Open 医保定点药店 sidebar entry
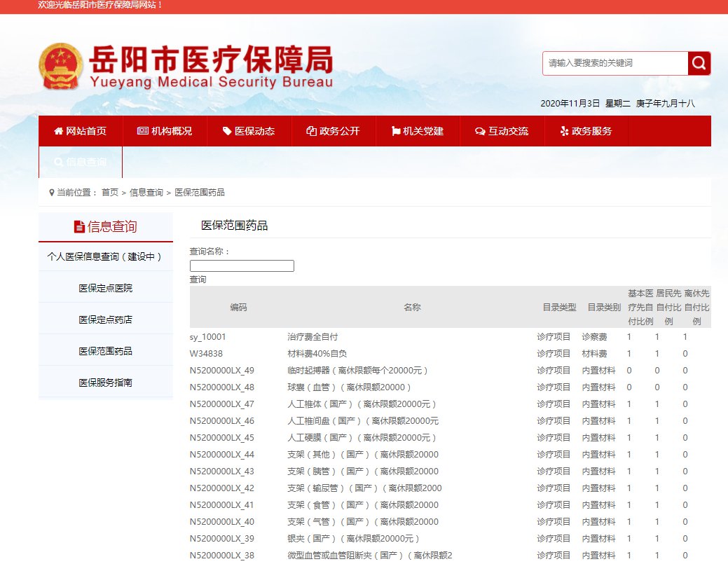The height and width of the screenshot is (564, 728). click(x=105, y=319)
